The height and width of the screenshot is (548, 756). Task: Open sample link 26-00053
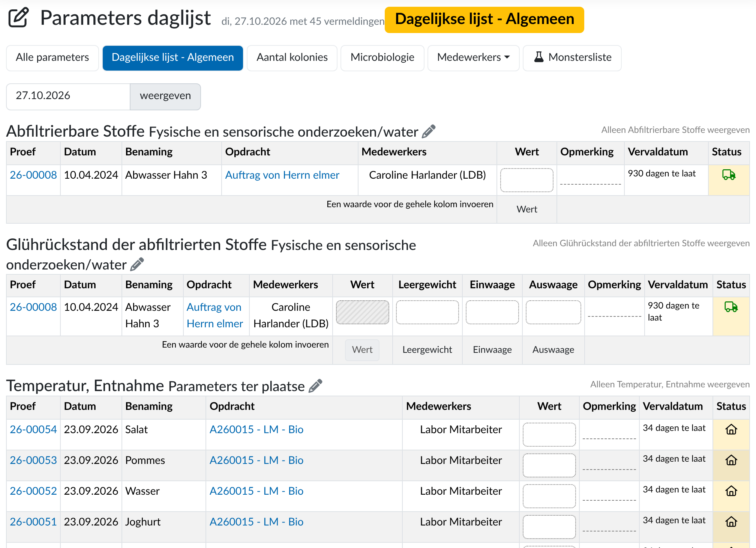(33, 460)
